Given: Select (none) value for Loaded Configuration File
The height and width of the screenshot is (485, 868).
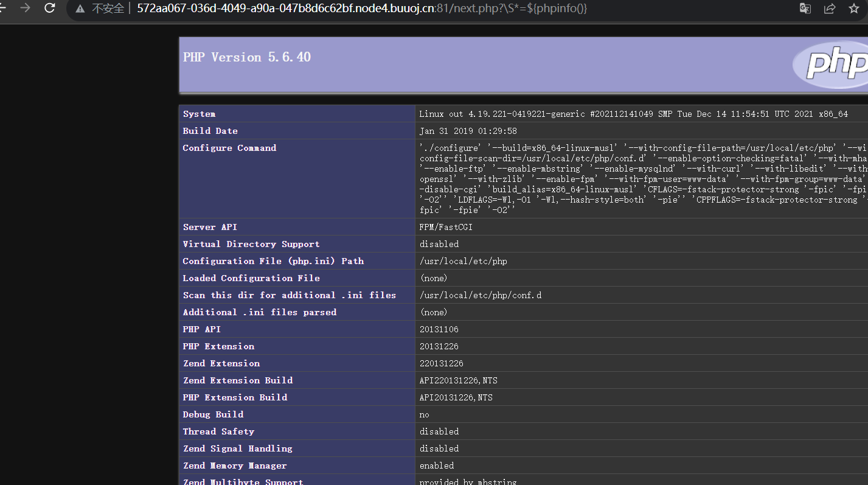Looking at the screenshot, I should click(434, 278).
